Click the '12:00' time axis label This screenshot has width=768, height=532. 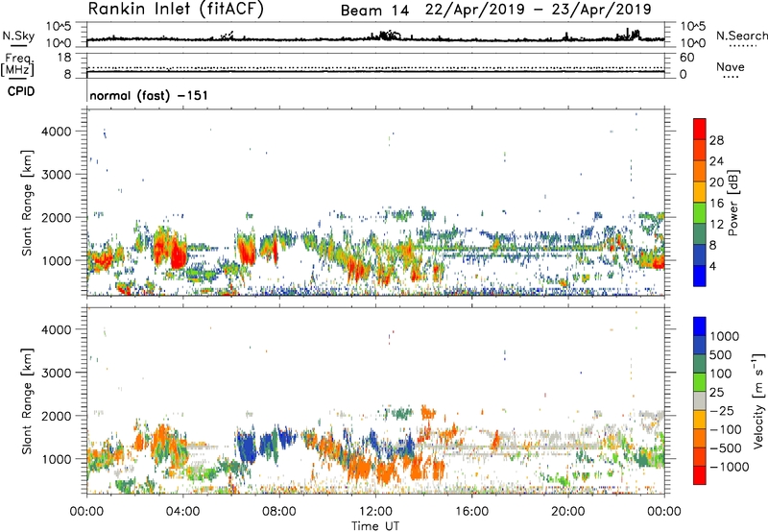(x=375, y=512)
